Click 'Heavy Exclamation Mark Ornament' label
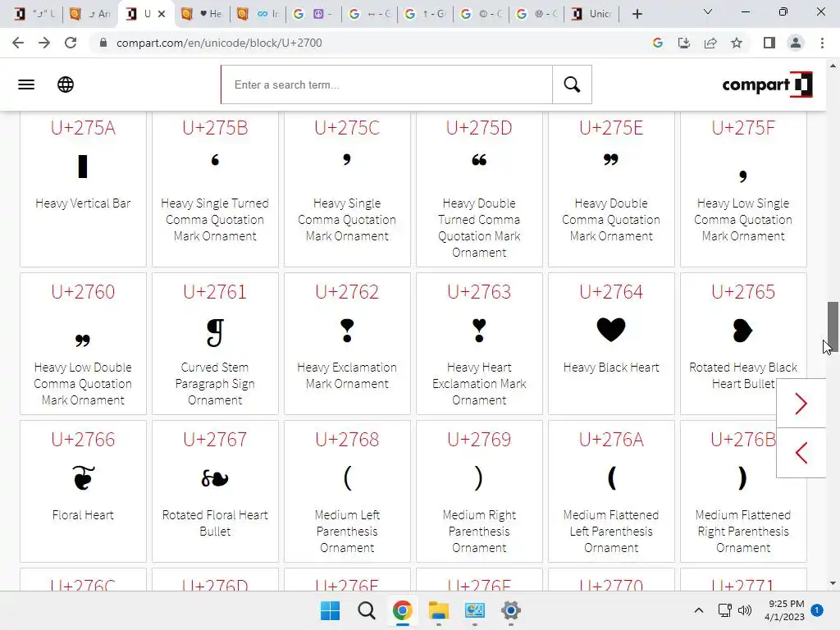This screenshot has height=630, width=840. tap(347, 376)
